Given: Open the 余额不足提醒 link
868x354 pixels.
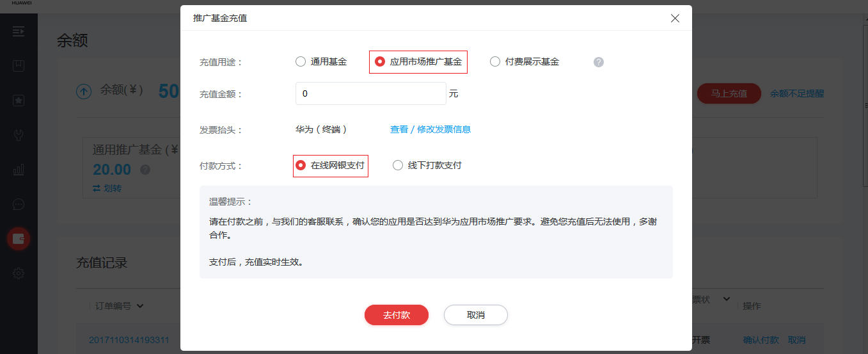Looking at the screenshot, I should [x=797, y=93].
